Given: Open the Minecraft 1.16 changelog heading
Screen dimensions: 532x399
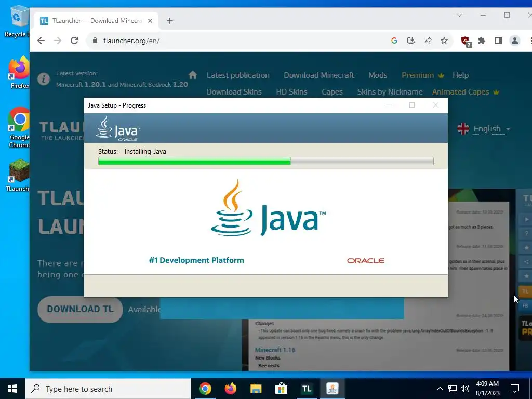Looking at the screenshot, I should (x=275, y=350).
